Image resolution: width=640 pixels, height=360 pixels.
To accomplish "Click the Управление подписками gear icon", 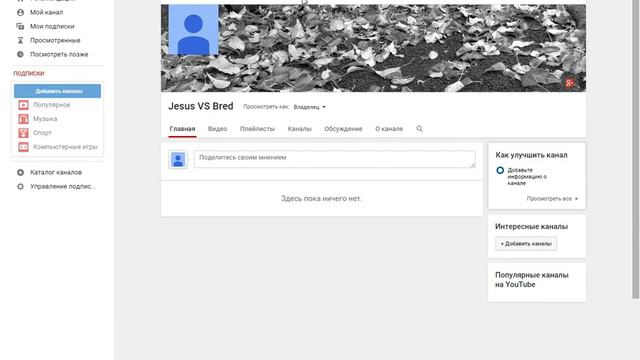I will (20, 186).
